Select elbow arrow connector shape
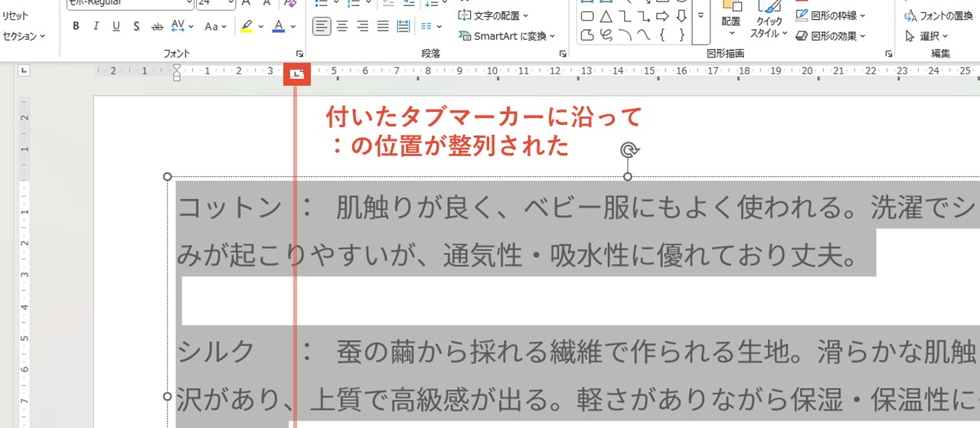This screenshot has width=980, height=428. point(644,16)
